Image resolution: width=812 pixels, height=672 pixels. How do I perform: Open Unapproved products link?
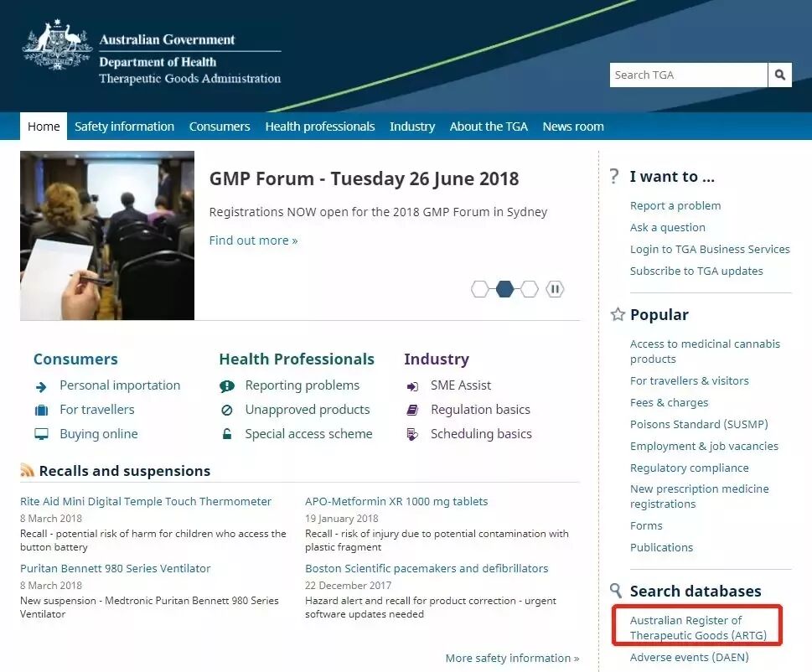point(308,410)
